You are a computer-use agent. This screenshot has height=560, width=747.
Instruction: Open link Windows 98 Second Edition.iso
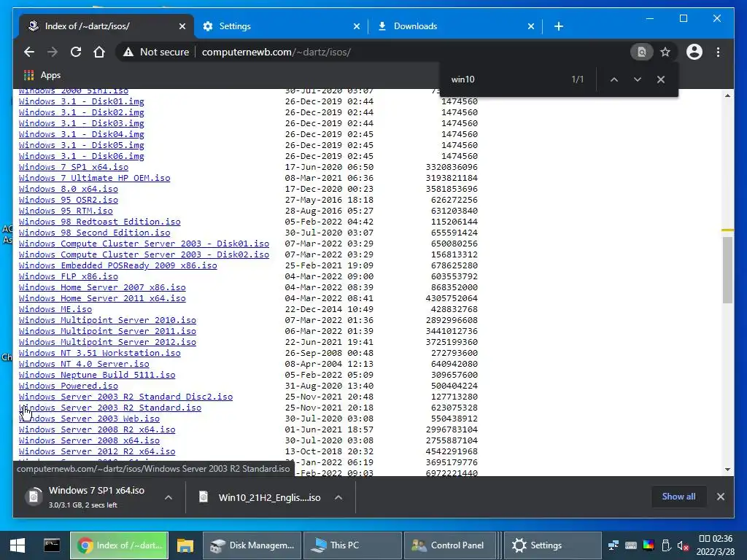point(94,233)
